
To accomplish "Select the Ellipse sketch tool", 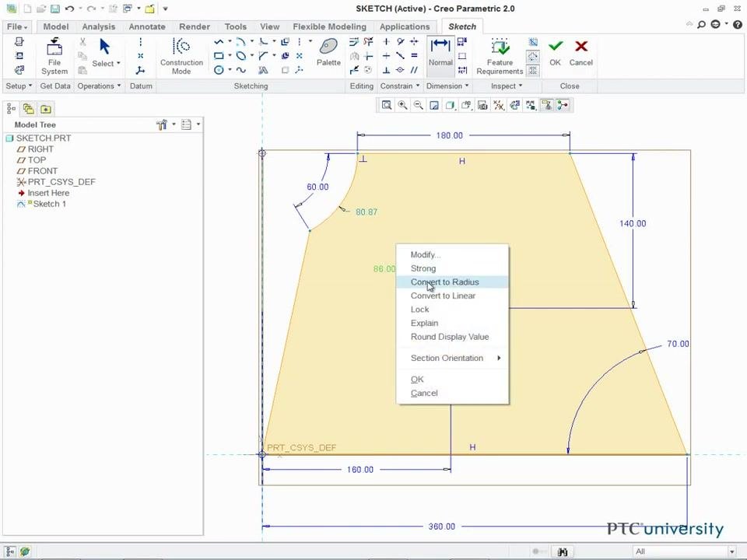I will tap(240, 56).
